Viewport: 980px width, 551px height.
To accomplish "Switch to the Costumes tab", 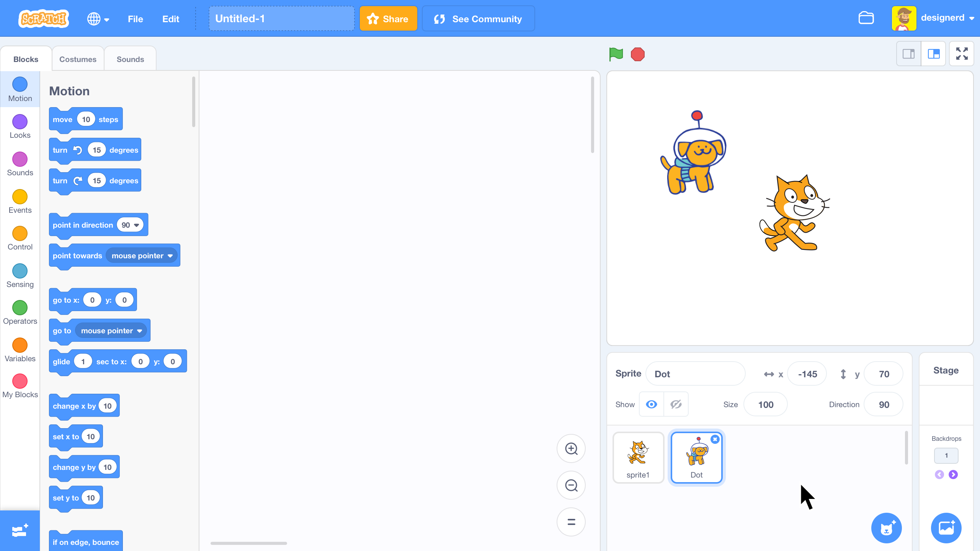I will [78, 59].
